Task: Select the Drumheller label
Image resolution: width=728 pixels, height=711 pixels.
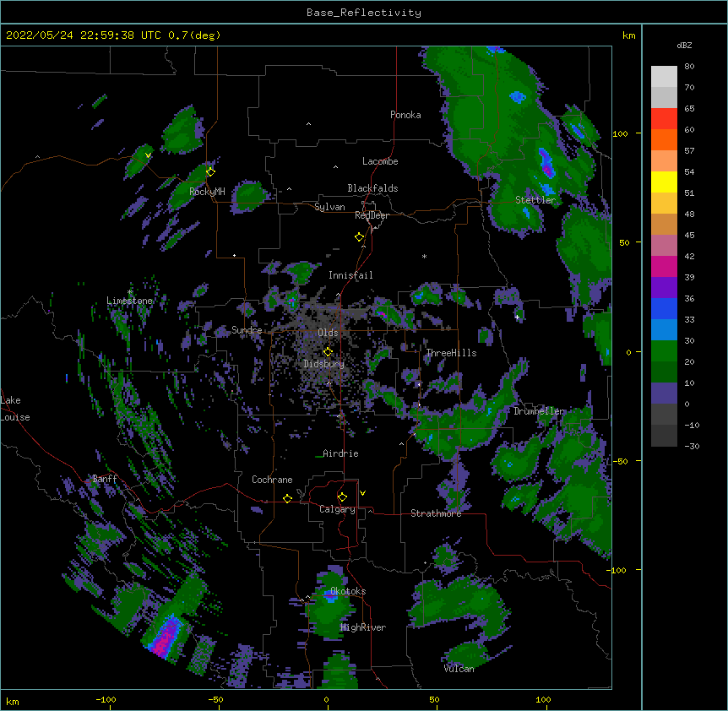Action: pos(539,411)
